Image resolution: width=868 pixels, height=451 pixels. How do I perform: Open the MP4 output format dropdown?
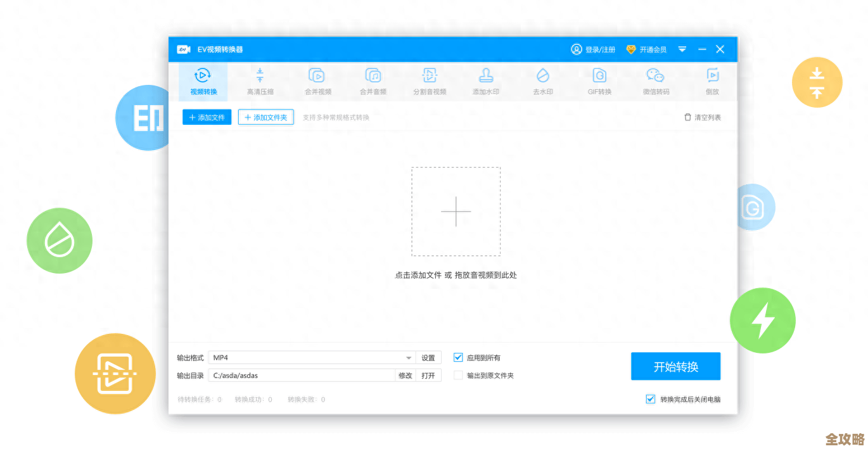coord(409,357)
